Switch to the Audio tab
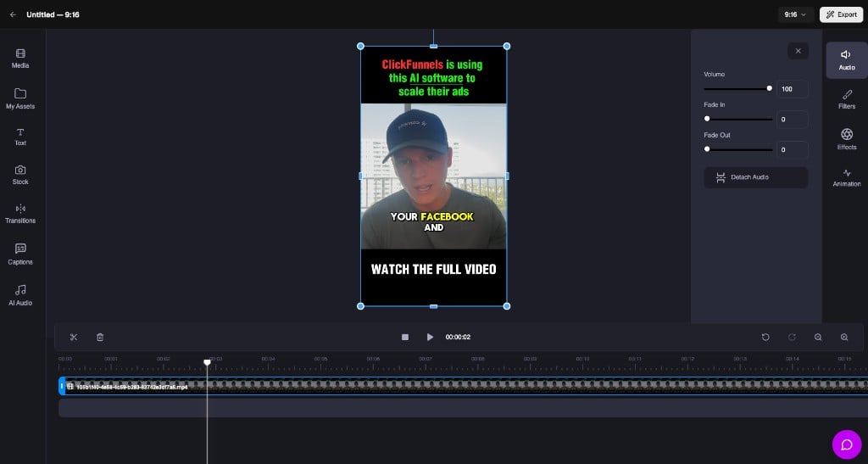 [x=847, y=59]
